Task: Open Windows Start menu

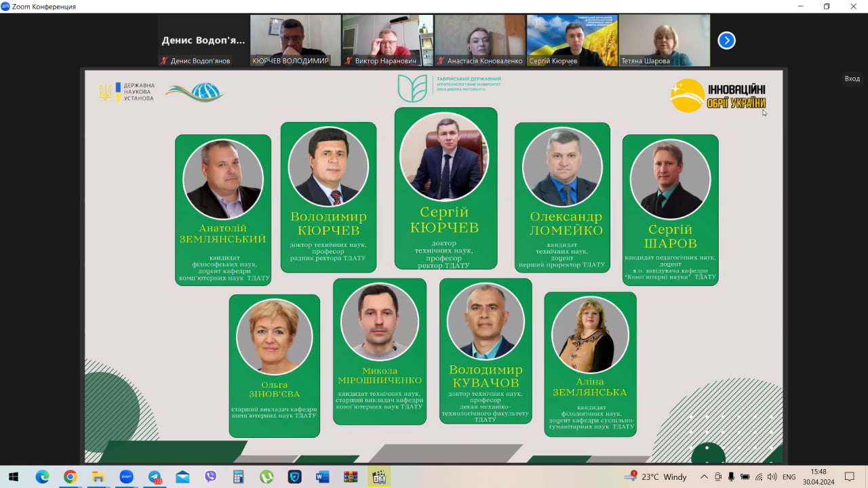Action: pyautogui.click(x=14, y=476)
